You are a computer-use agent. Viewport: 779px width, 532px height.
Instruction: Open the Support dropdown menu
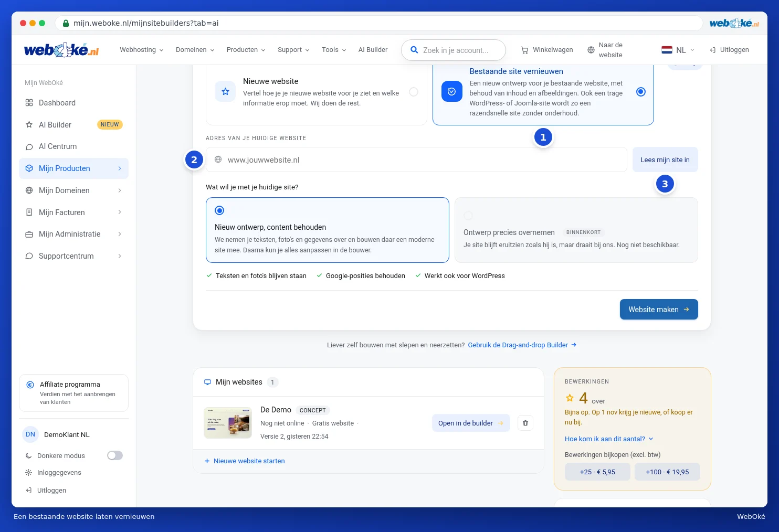point(293,50)
